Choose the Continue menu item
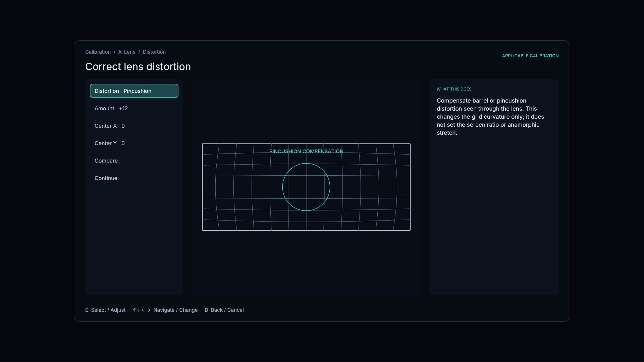Viewport: 644px width, 362px height. click(x=134, y=178)
